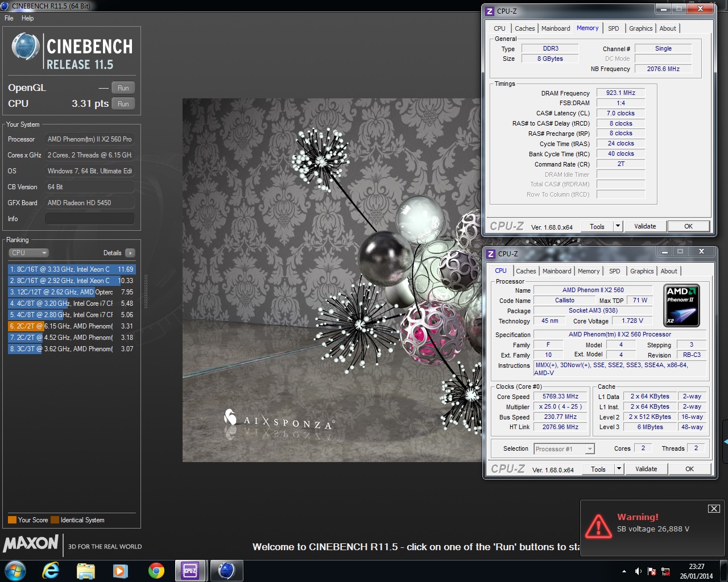Screen dimensions: 728x582
Task: Click the CPU-Z icon in upper window title
Action: [490, 11]
